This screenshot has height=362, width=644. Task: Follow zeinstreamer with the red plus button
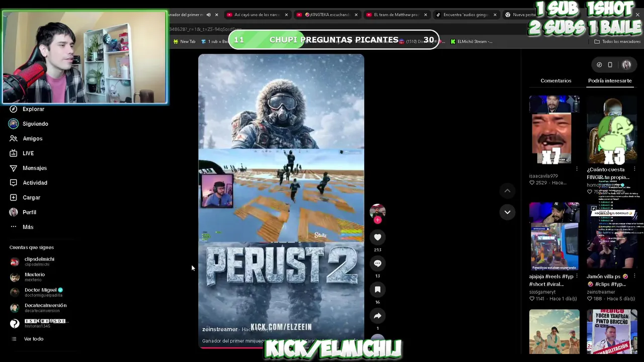377,220
